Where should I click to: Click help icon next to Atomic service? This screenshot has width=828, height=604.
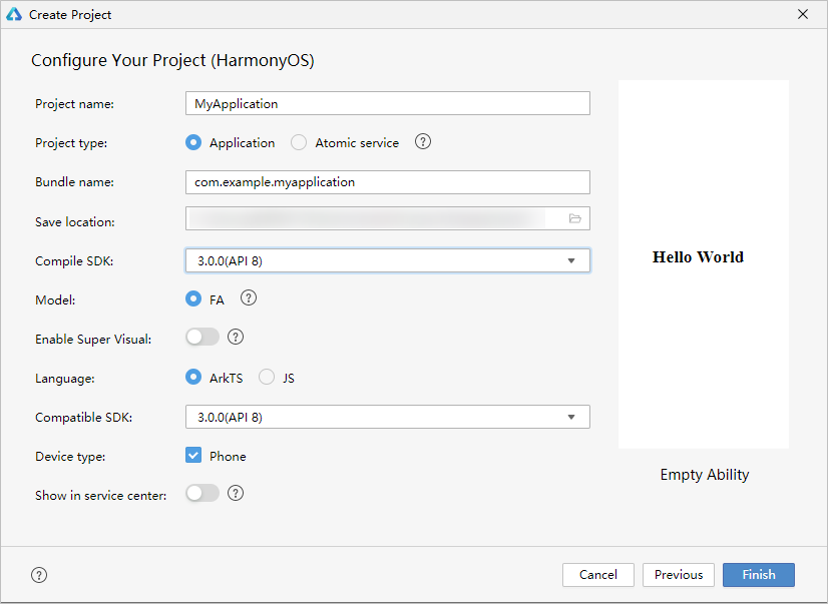pyautogui.click(x=423, y=142)
